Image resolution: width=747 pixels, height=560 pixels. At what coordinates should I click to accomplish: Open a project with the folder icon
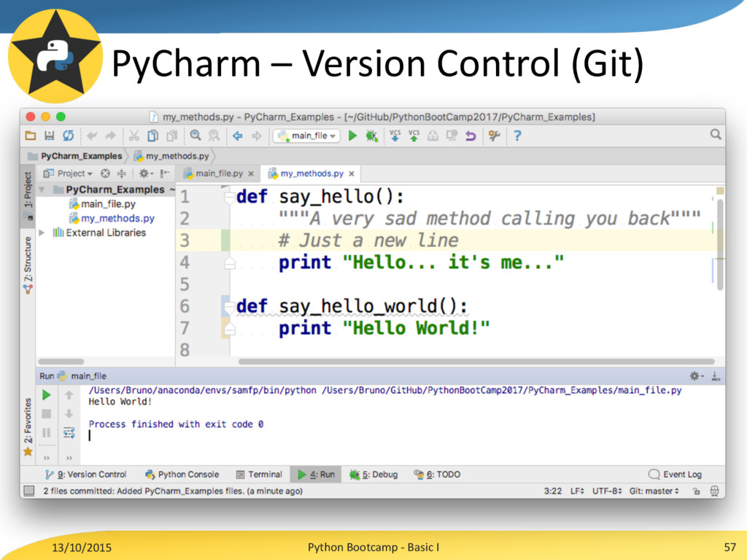[31, 136]
